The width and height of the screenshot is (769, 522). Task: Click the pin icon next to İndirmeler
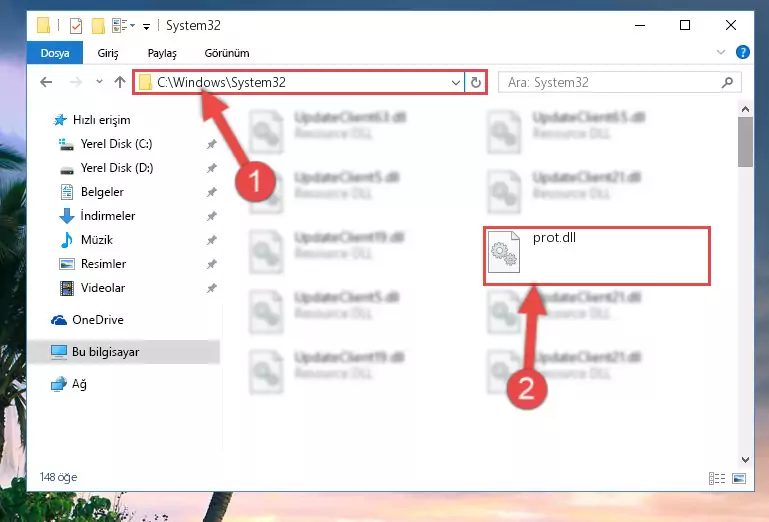[x=211, y=216]
